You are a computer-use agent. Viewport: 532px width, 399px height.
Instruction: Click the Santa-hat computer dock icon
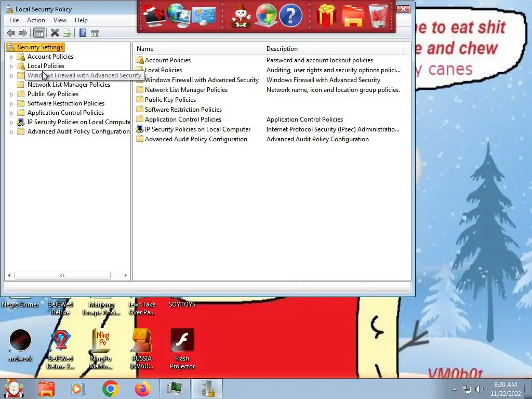[x=154, y=15]
